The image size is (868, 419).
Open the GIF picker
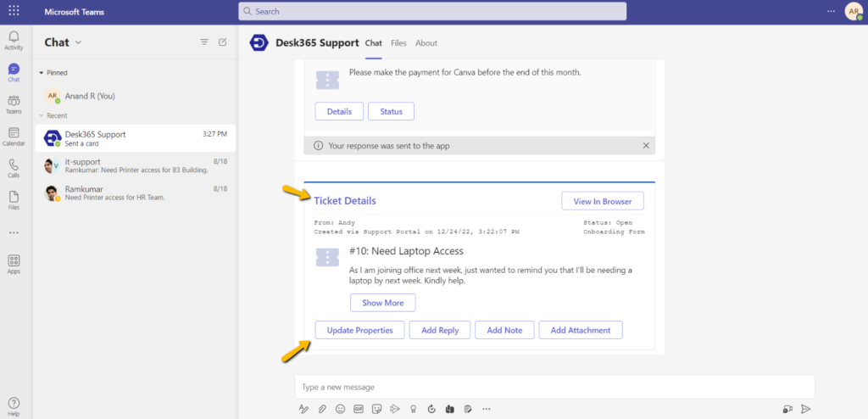(x=359, y=409)
